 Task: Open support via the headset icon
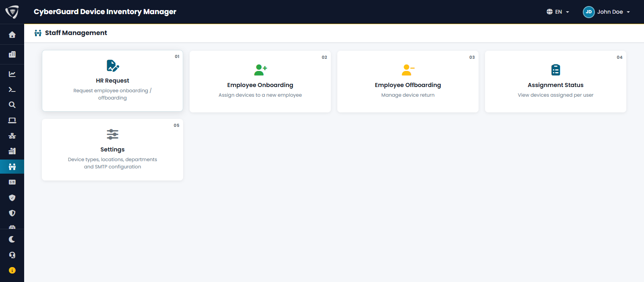tap(12, 255)
